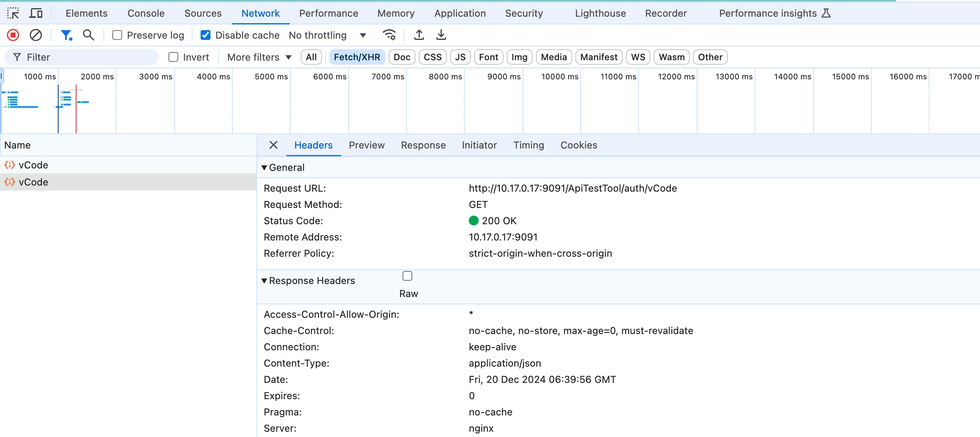Close the request details pane
This screenshot has height=437, width=980.
click(273, 145)
